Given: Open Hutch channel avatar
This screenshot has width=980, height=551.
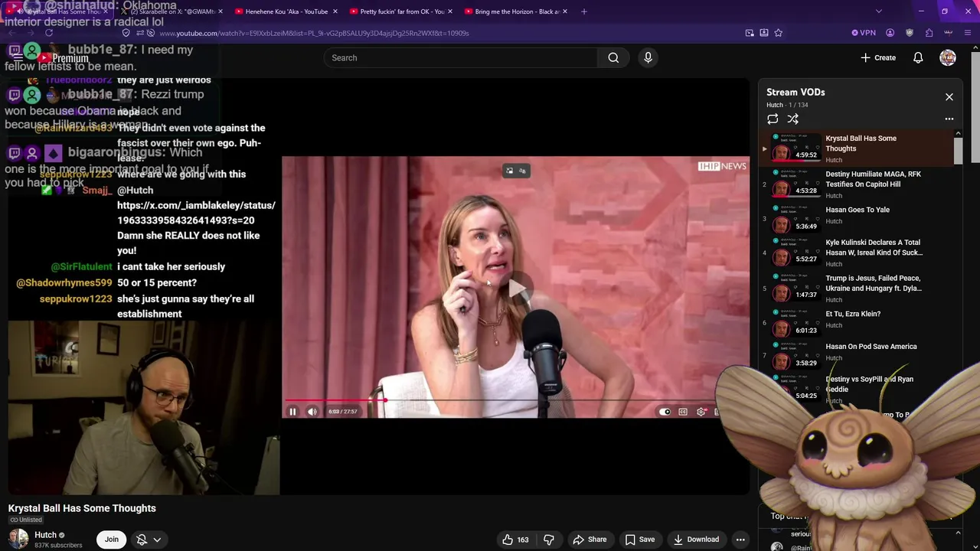Looking at the screenshot, I should (x=18, y=539).
